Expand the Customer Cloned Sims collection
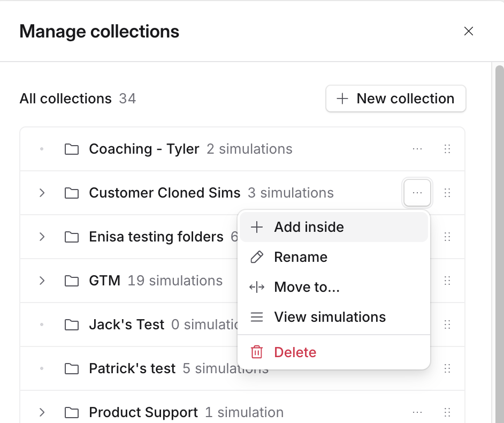The height and width of the screenshot is (423, 504). point(42,193)
